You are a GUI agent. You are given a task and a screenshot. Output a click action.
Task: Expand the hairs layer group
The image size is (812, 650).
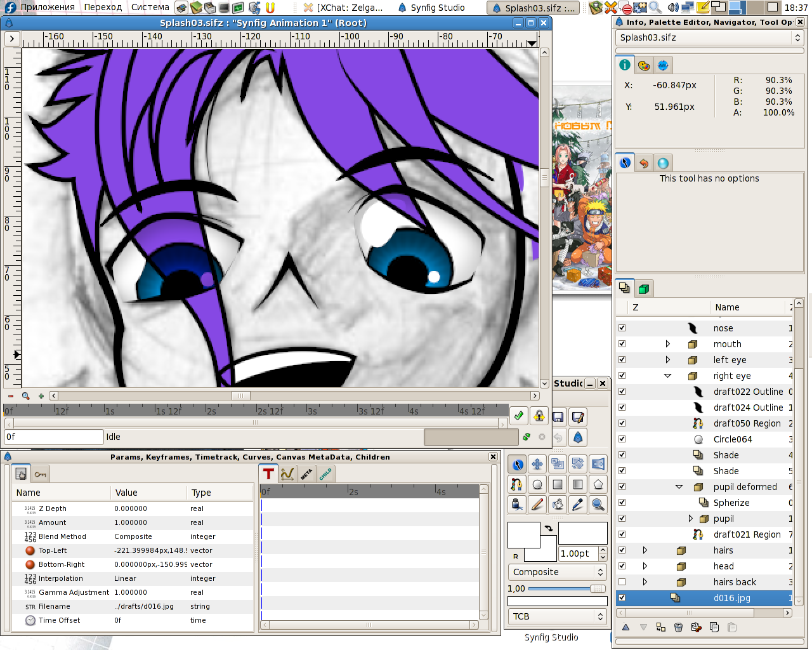(645, 550)
